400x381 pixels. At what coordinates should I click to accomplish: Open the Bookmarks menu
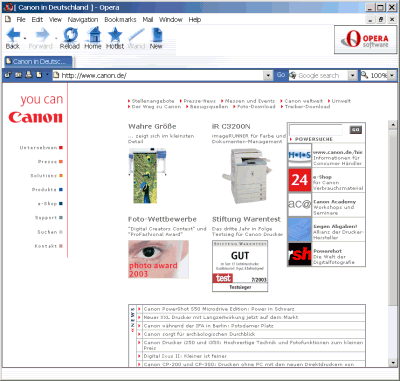point(120,20)
